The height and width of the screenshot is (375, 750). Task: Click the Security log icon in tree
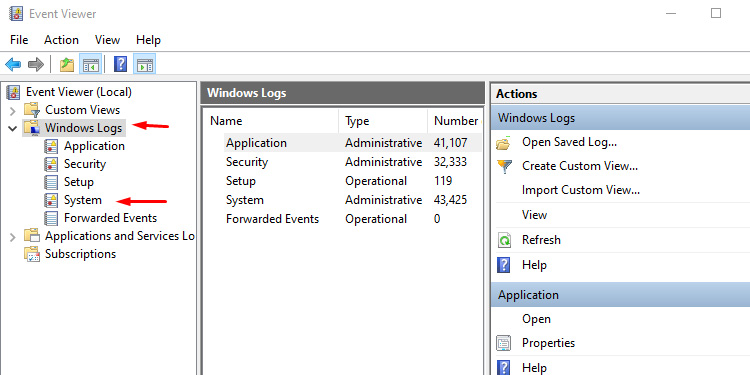[51, 164]
